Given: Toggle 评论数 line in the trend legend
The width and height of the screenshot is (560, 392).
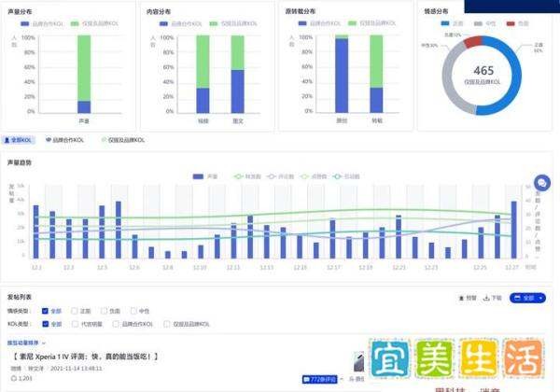Looking at the screenshot, I should coord(274,176).
